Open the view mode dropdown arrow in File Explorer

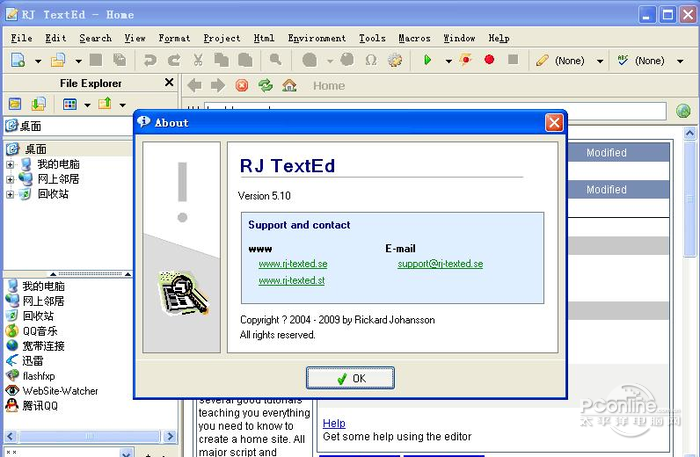coord(88,105)
